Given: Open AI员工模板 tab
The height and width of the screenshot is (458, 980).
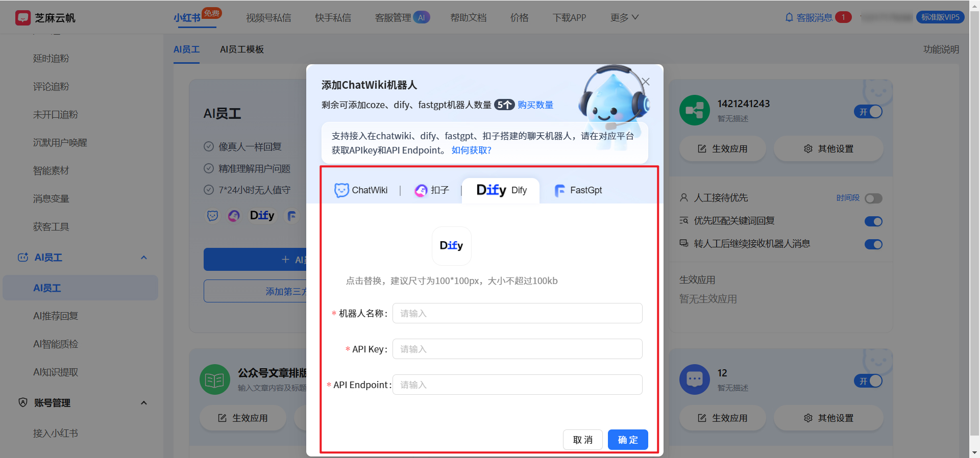Looking at the screenshot, I should point(242,49).
